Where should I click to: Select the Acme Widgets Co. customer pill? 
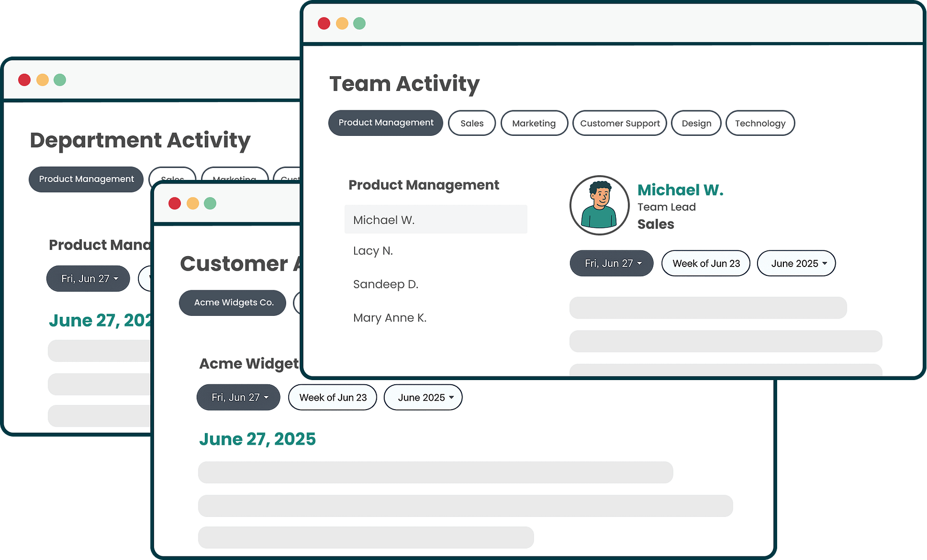point(233,303)
